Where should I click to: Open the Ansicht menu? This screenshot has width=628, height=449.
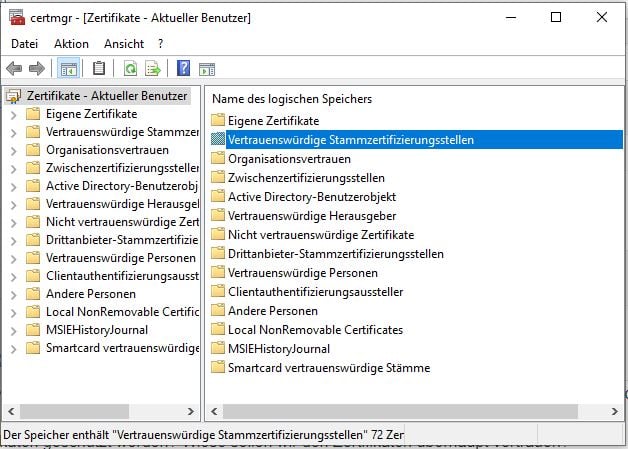point(124,44)
